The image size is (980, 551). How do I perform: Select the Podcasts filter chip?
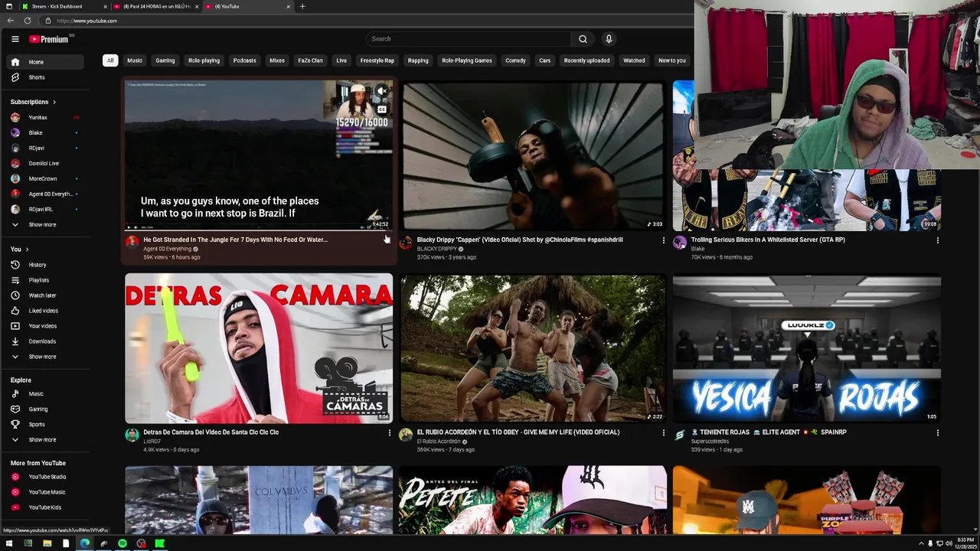pyautogui.click(x=245, y=60)
